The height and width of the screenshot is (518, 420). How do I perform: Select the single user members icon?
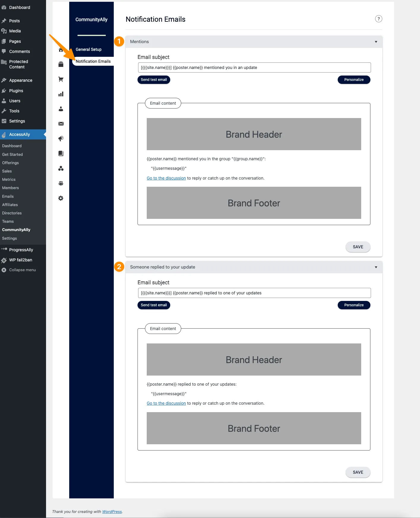click(x=61, y=109)
